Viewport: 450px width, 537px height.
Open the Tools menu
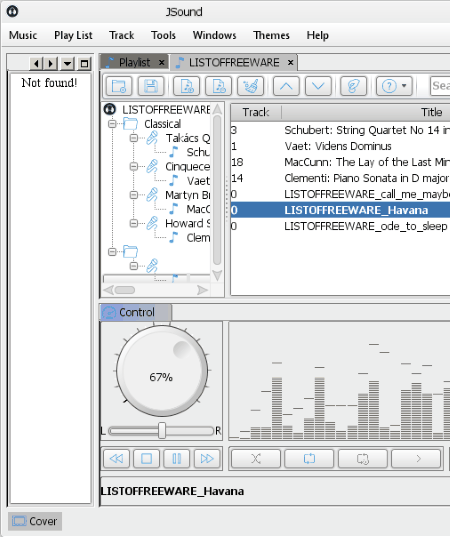(x=163, y=35)
